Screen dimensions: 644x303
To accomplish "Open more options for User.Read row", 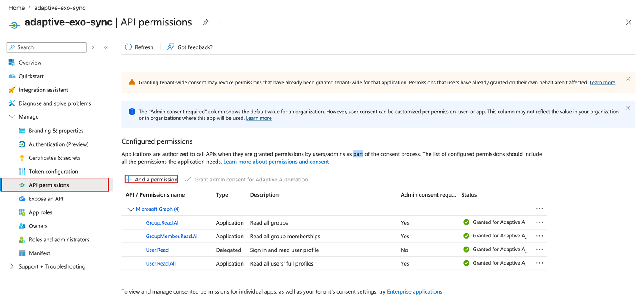I will pyautogui.click(x=540, y=250).
